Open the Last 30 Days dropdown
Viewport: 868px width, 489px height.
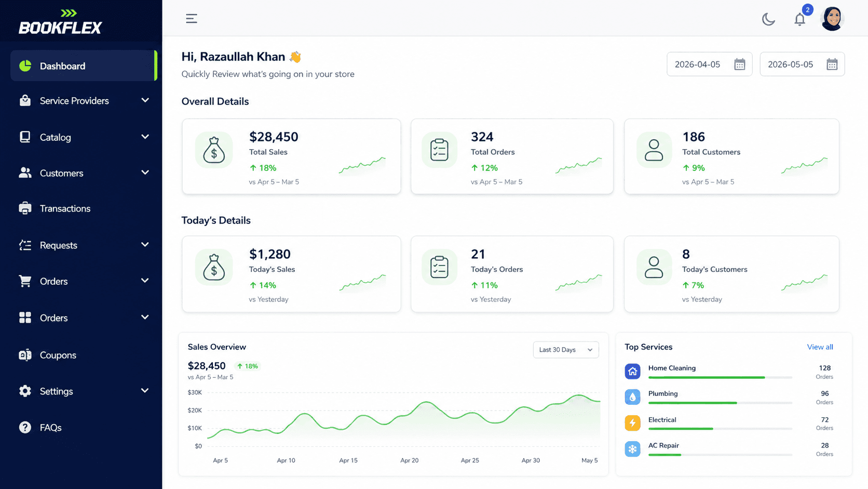click(x=566, y=350)
